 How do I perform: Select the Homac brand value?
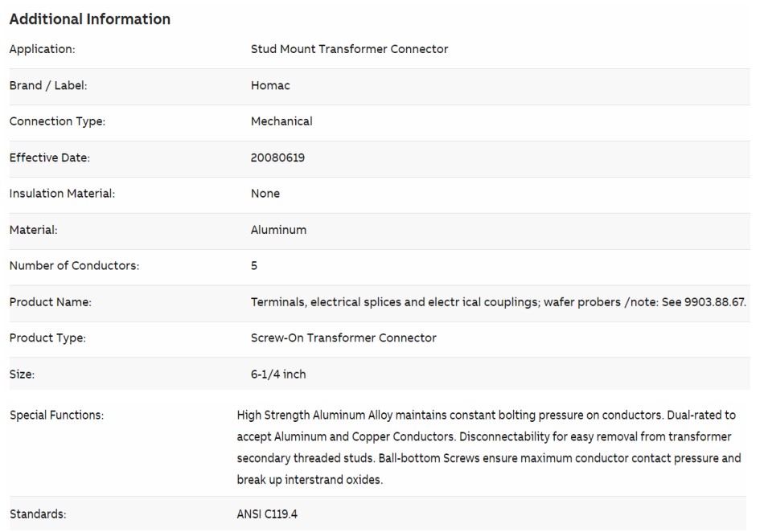(270, 86)
